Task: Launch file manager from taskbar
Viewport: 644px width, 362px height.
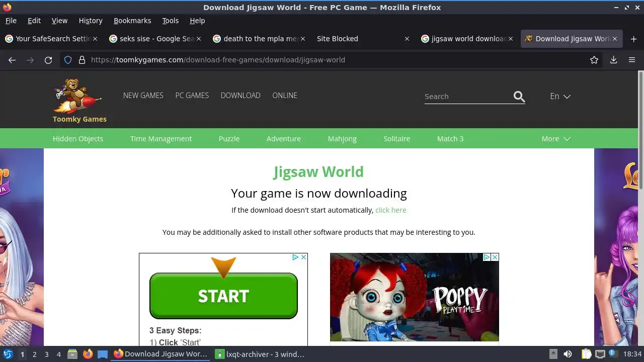Action: [x=72, y=354]
